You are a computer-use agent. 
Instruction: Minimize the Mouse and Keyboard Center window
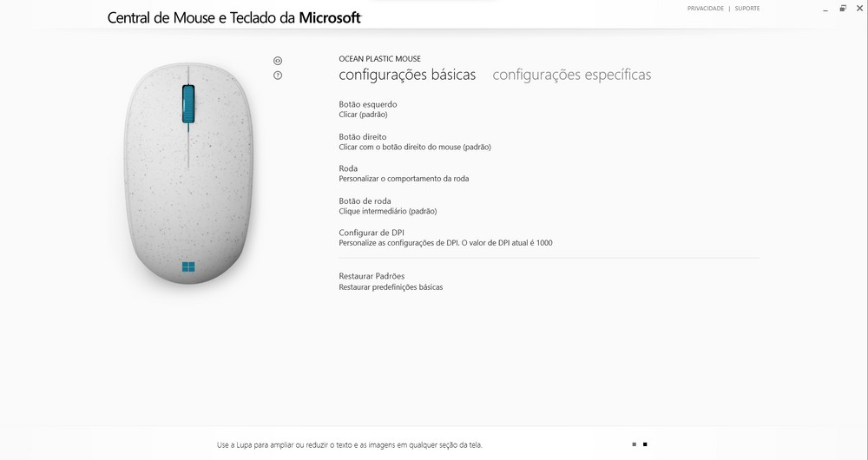pos(825,9)
